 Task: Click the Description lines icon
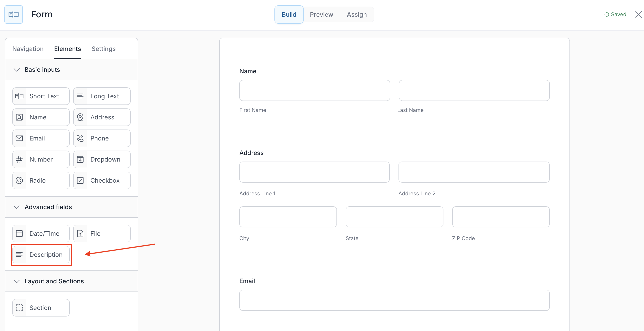point(19,254)
